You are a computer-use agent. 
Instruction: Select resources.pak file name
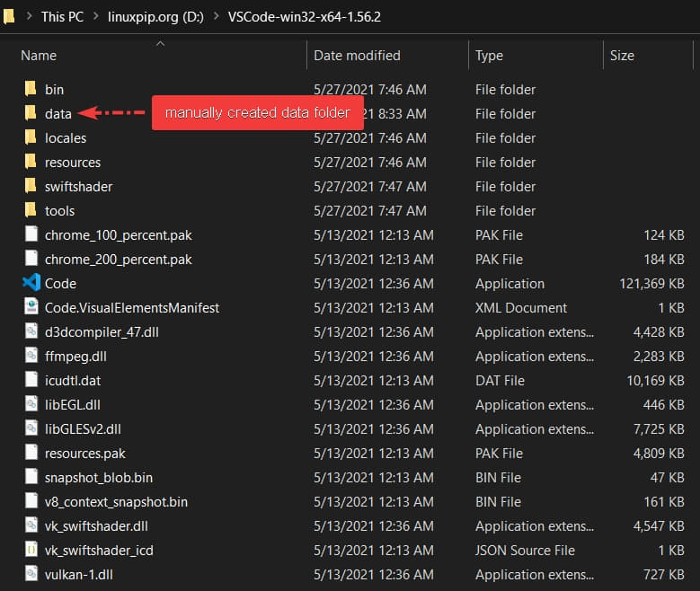tap(85, 454)
